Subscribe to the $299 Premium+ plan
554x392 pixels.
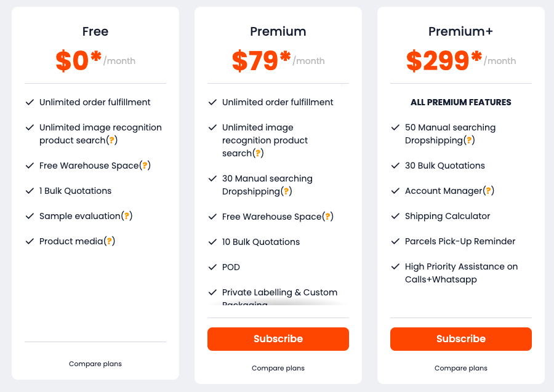pos(461,339)
